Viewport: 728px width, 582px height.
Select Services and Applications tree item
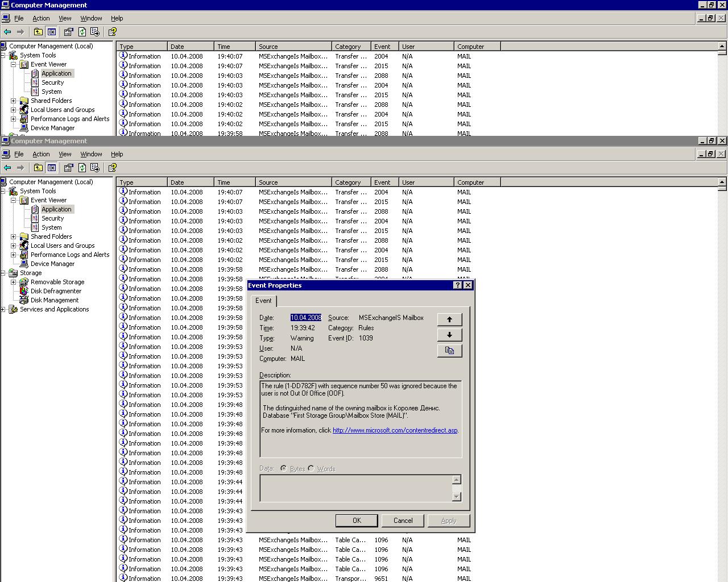pyautogui.click(x=55, y=309)
